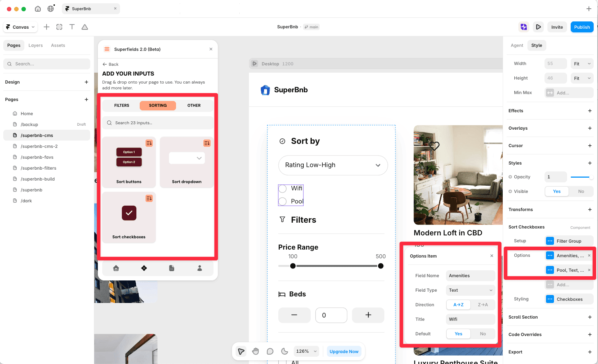Viewport: 598px width, 364px height.
Task: Click the insert plus icon in toolbar
Action: 47,27
